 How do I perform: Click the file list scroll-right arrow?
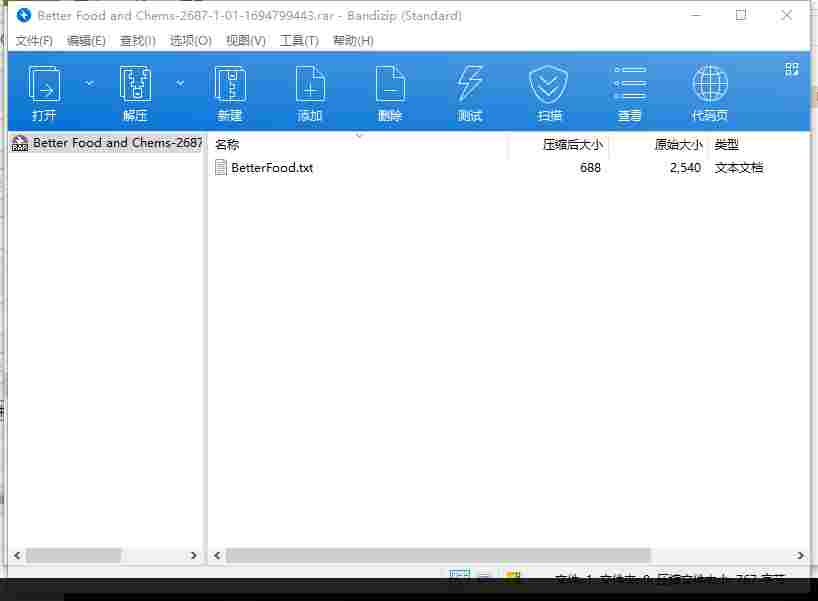coord(800,556)
